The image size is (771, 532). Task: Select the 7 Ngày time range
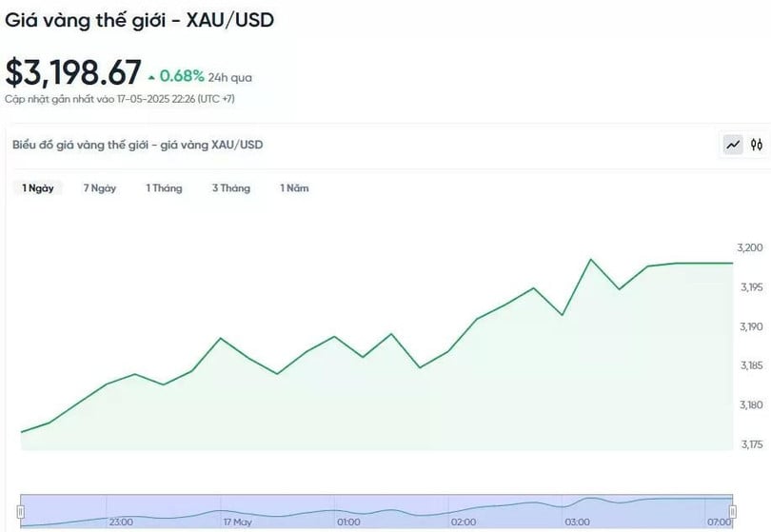(100, 187)
